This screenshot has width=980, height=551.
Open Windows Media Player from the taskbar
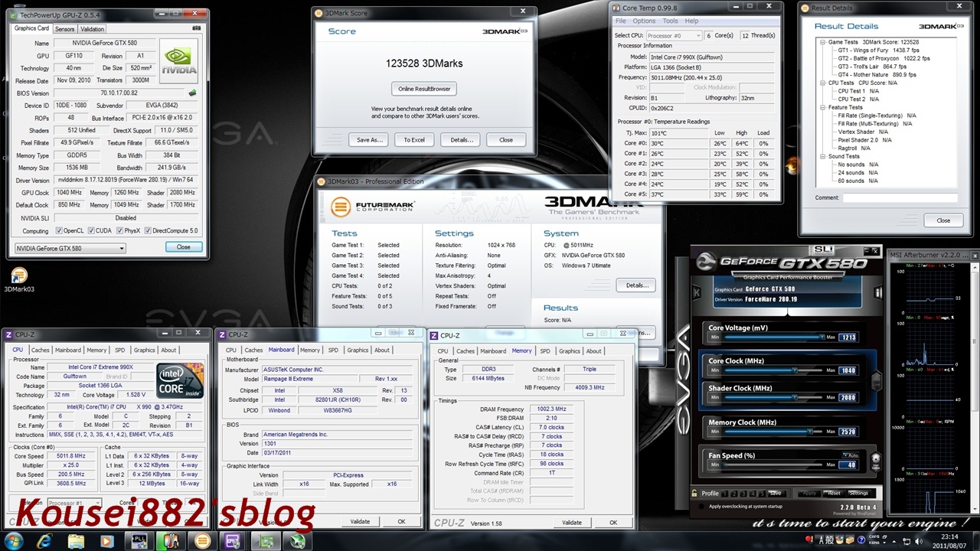[x=107, y=540]
